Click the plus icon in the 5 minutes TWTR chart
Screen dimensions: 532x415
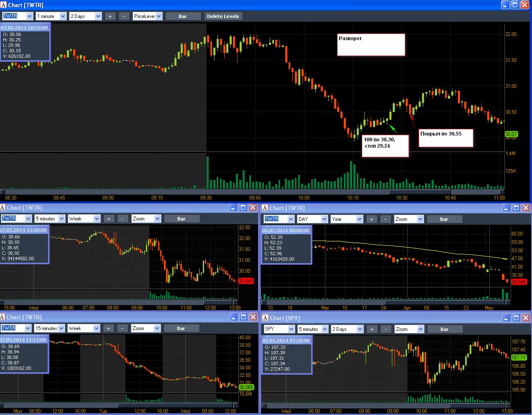click(x=109, y=219)
